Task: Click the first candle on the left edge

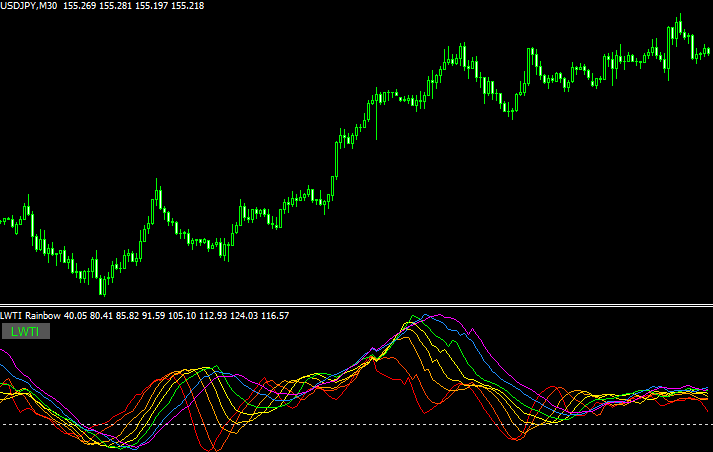Action: tap(4, 220)
